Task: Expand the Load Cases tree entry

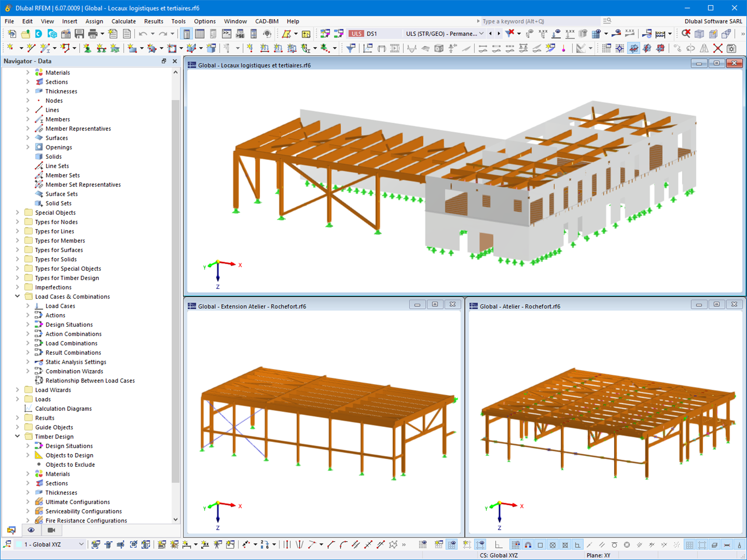Action: (28, 306)
